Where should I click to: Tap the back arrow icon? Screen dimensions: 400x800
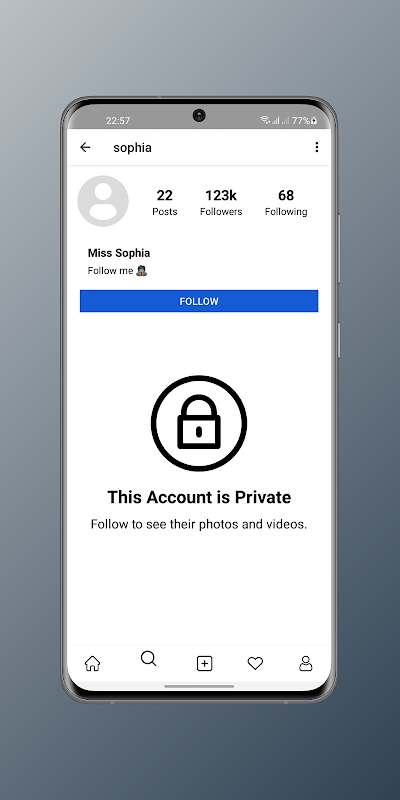coord(85,147)
